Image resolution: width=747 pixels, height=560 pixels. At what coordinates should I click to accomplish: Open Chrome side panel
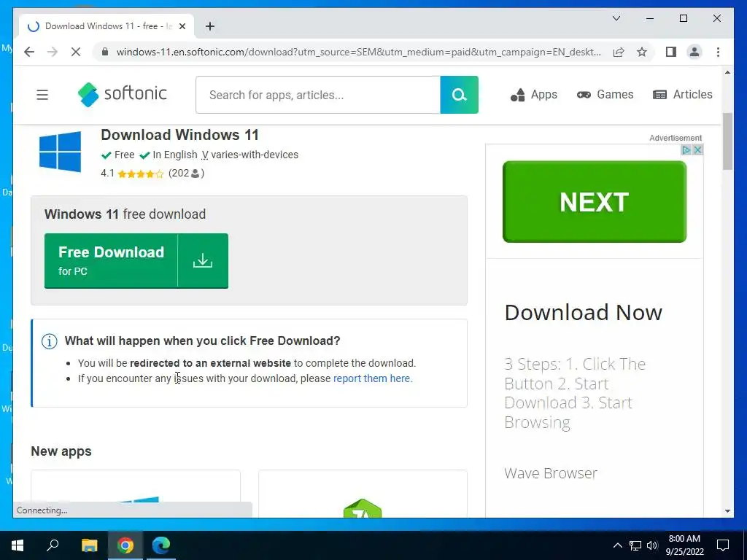(671, 52)
